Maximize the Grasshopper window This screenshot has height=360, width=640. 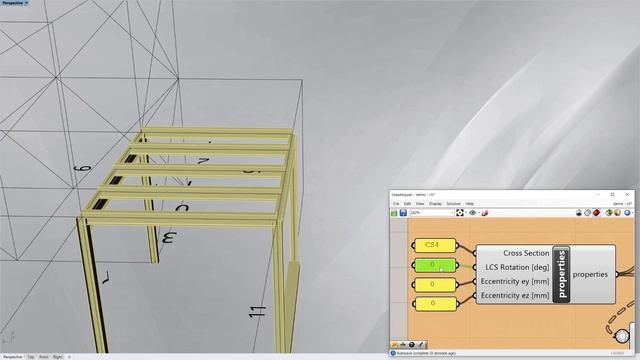pyautogui.click(x=612, y=195)
